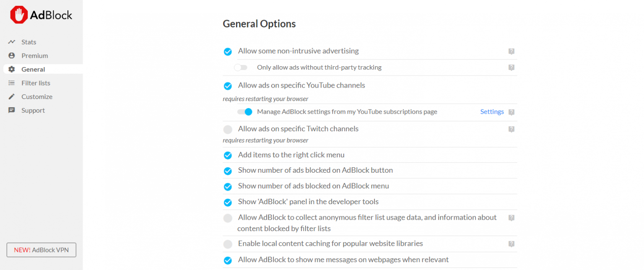Select the Stats chart icon in sidebar
This screenshot has height=270, width=644.
[x=12, y=42]
